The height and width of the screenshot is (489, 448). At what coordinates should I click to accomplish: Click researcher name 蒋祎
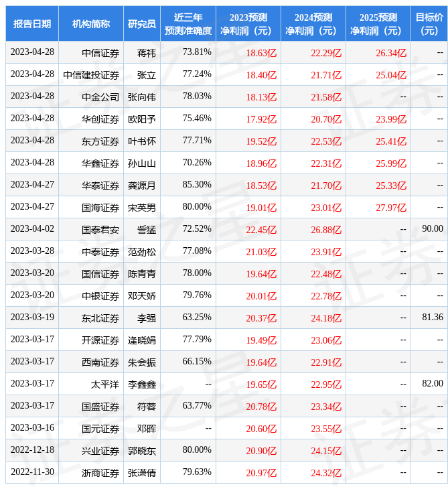147,53
